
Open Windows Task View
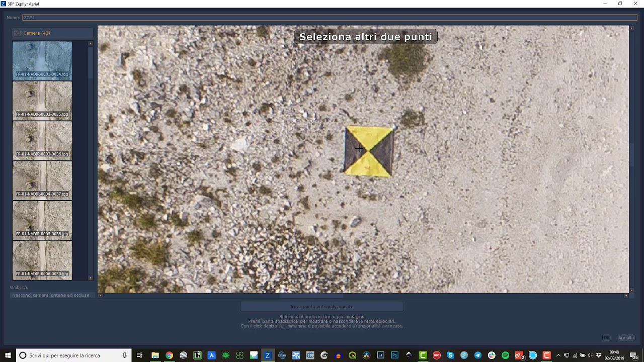coord(139,355)
